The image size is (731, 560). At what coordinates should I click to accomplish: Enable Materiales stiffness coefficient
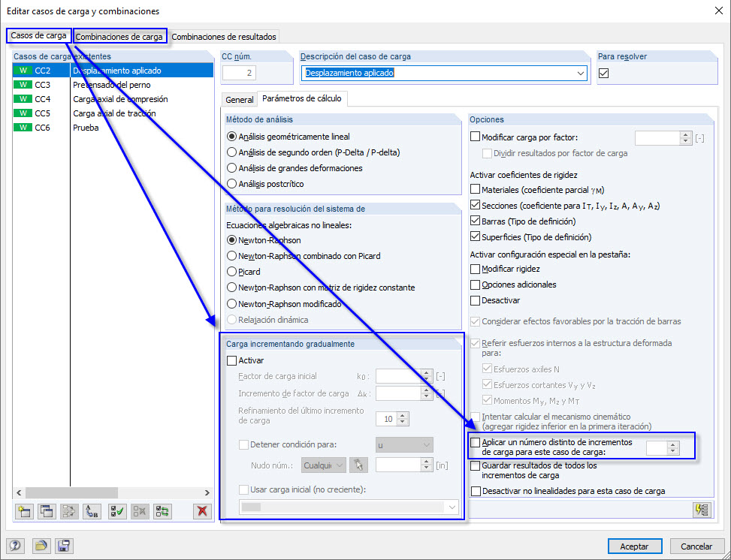coord(475,190)
